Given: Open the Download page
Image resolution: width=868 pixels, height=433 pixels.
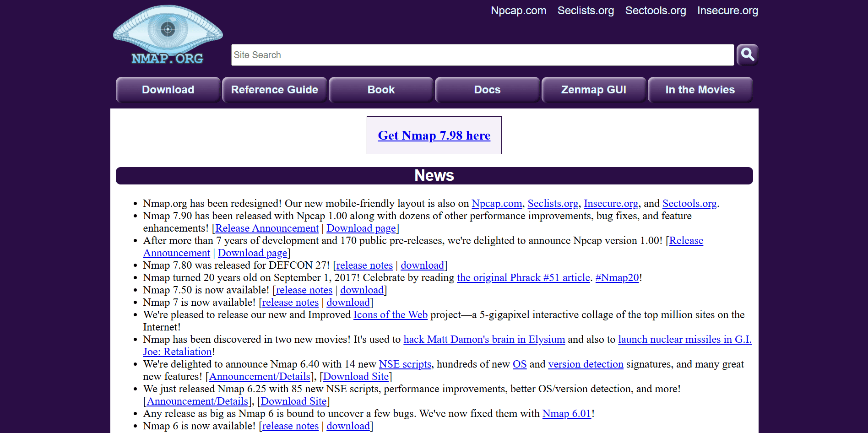Looking at the screenshot, I should tap(168, 90).
